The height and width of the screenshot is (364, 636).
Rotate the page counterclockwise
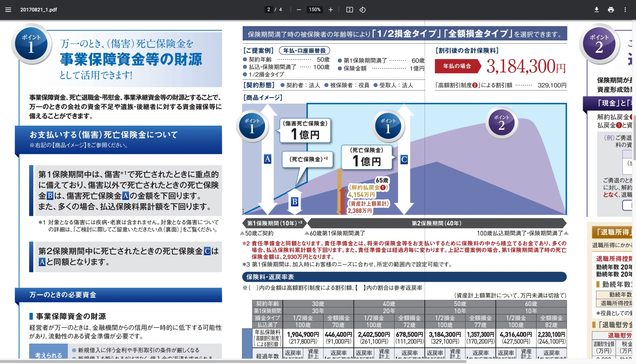(x=362, y=10)
